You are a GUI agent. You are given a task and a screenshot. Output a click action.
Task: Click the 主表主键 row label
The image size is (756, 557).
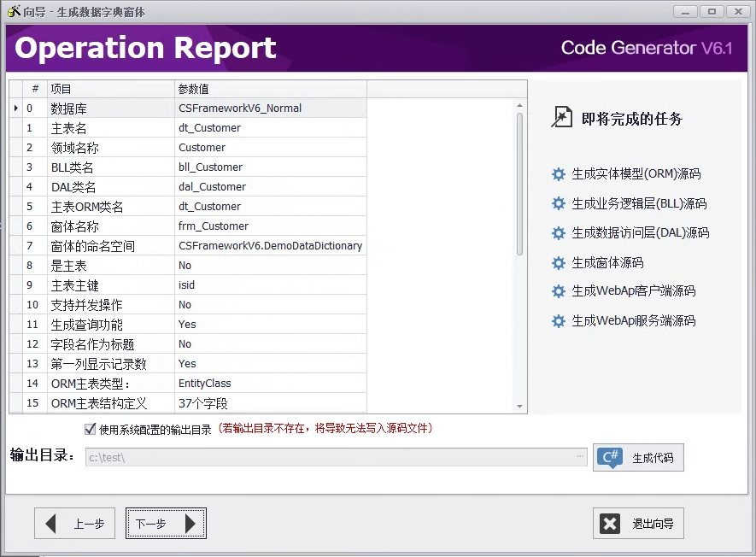[74, 285]
